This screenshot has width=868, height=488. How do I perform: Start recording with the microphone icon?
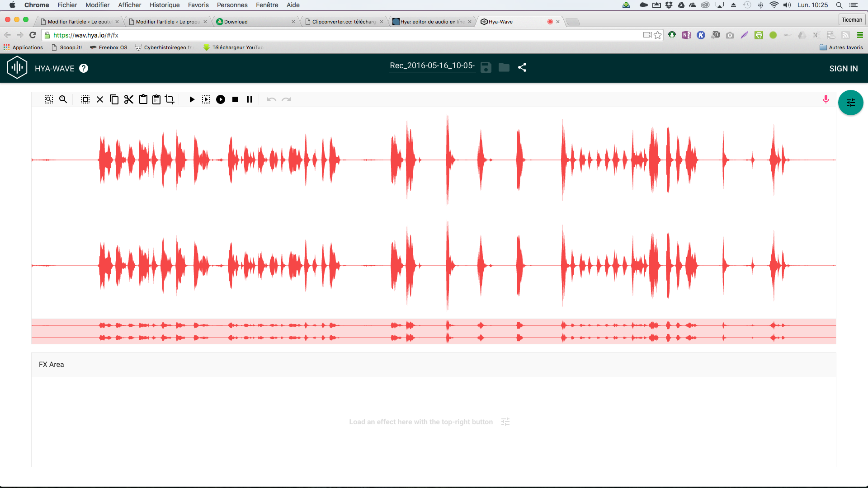point(826,99)
